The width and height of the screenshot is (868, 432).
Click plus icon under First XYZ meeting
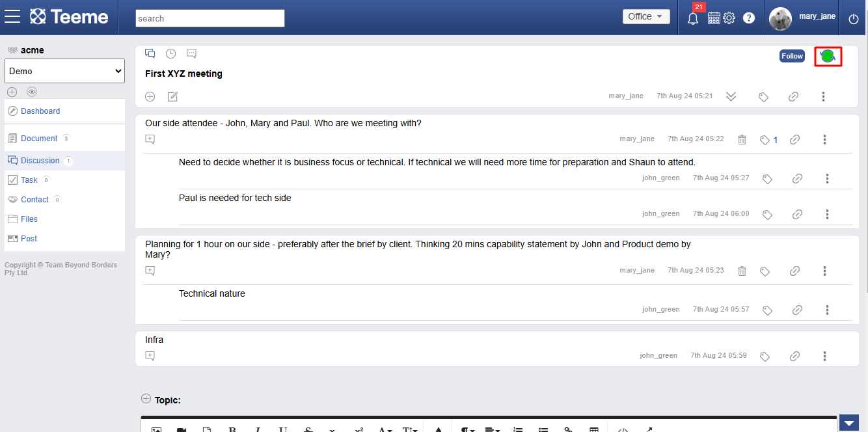[x=150, y=96]
